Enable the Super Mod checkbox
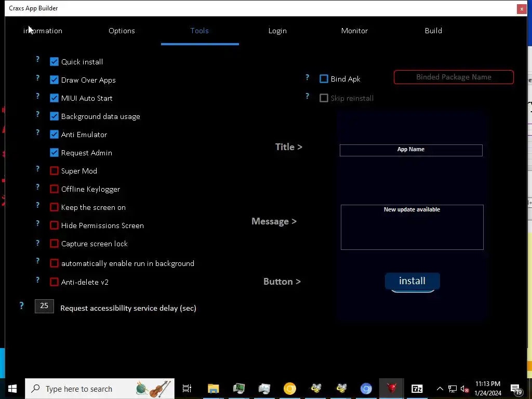Screen dimensions: 532x399 (x=54, y=170)
